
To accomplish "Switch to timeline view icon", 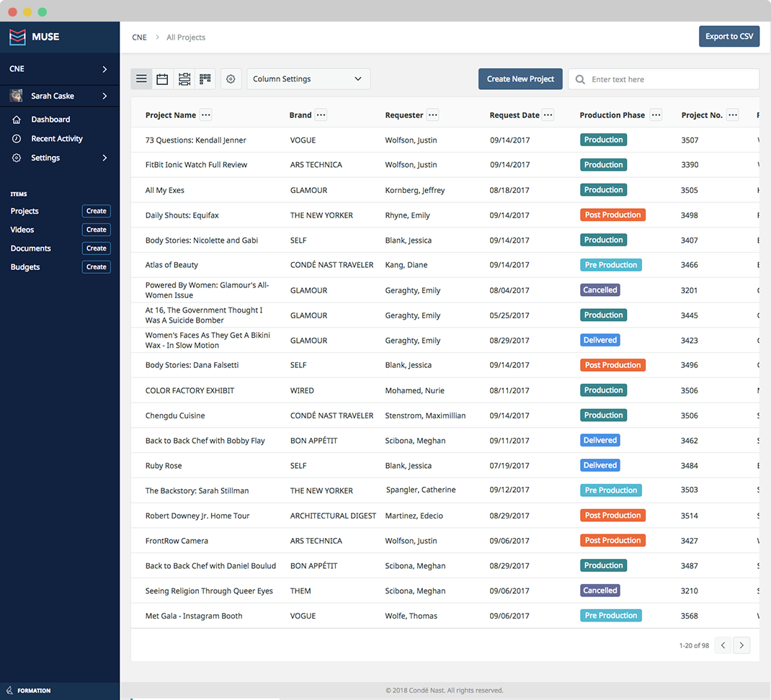I will pos(184,78).
